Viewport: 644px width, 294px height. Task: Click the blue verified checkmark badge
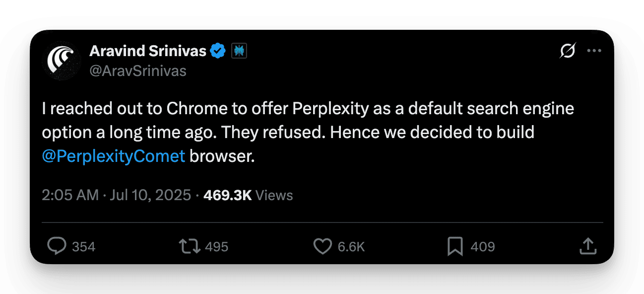coord(218,51)
